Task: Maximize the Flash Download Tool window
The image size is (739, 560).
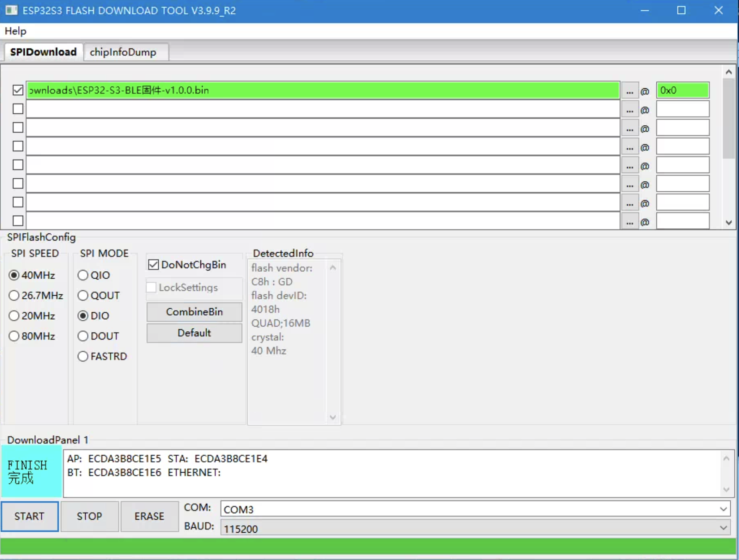Action: (x=681, y=10)
